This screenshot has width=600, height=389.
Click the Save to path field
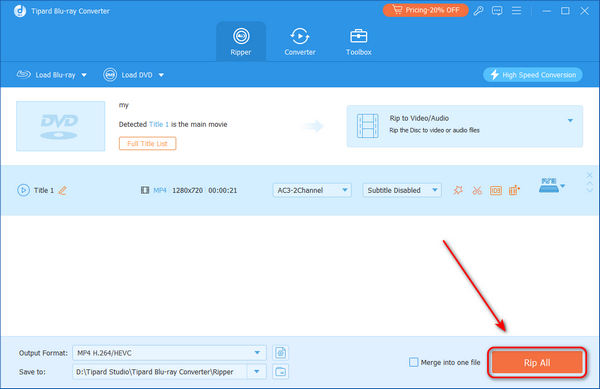(x=160, y=371)
